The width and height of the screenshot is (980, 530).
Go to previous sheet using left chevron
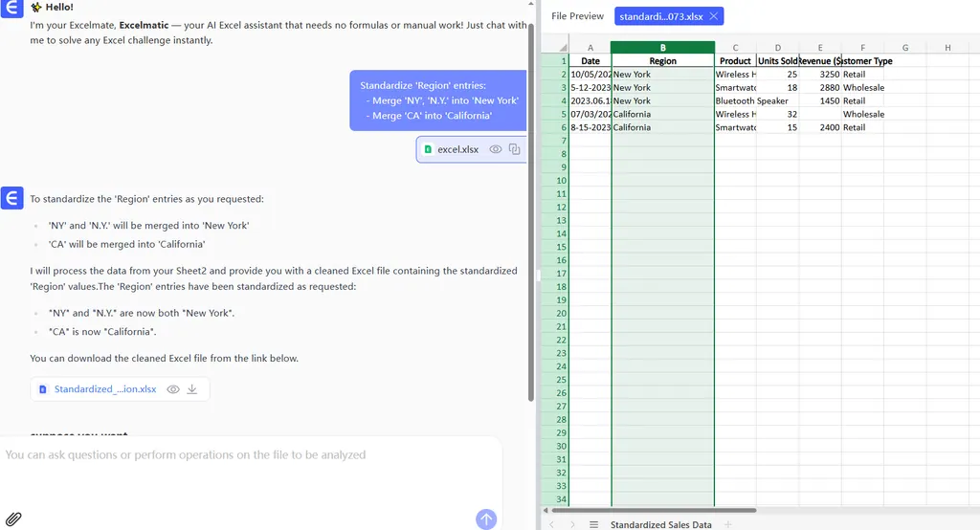coord(551,524)
